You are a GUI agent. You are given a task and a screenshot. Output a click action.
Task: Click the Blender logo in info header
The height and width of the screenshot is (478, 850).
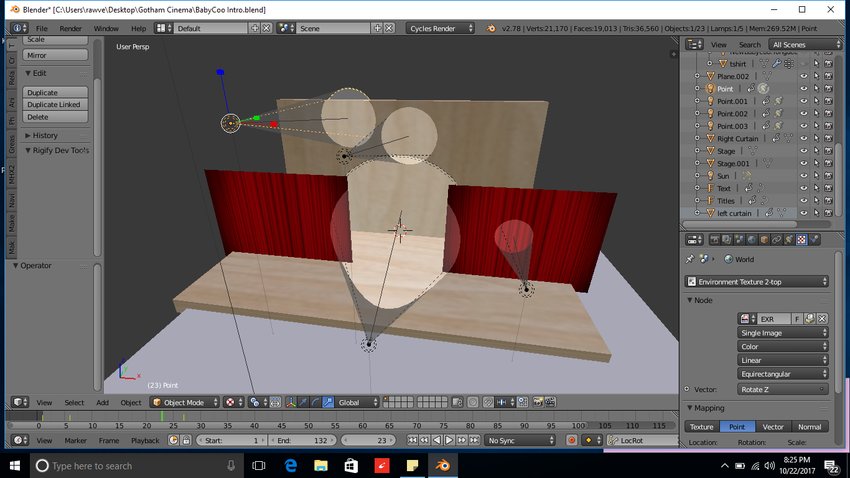491,28
